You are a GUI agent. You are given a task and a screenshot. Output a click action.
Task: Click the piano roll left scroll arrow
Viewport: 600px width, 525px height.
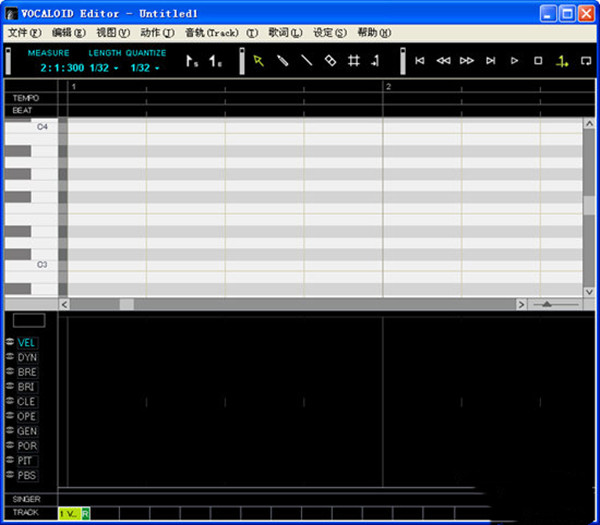click(64, 305)
